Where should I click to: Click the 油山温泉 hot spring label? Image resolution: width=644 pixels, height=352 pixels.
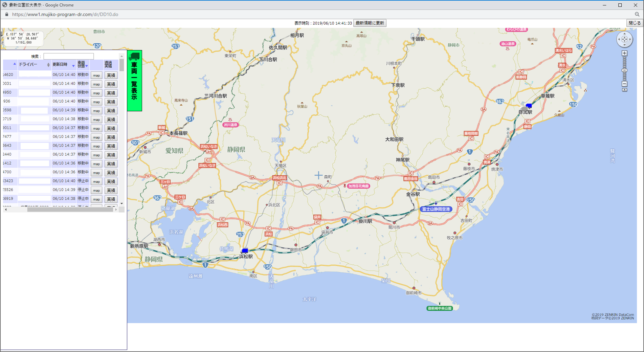click(508, 44)
